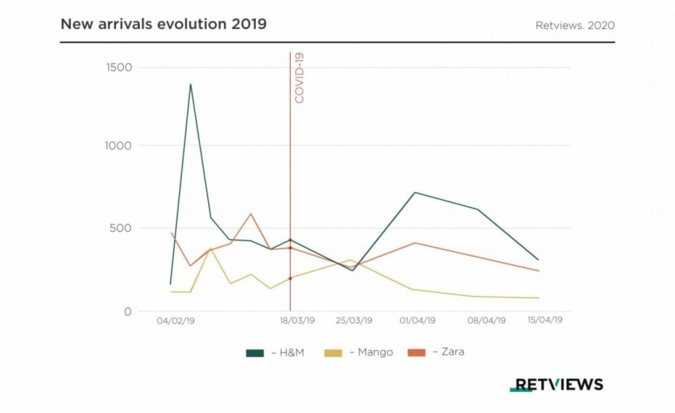The image size is (675, 413).
Task: Click the 1000 y-axis value
Action: point(120,146)
